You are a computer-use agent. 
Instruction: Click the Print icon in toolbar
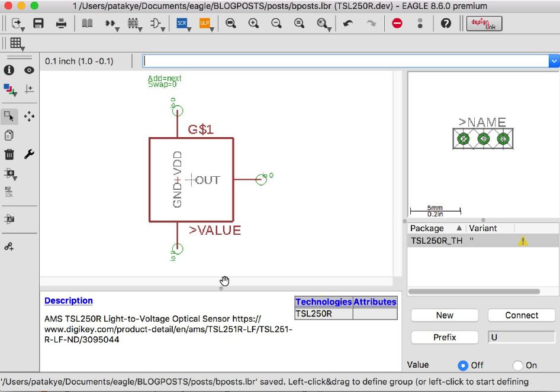[x=61, y=24]
